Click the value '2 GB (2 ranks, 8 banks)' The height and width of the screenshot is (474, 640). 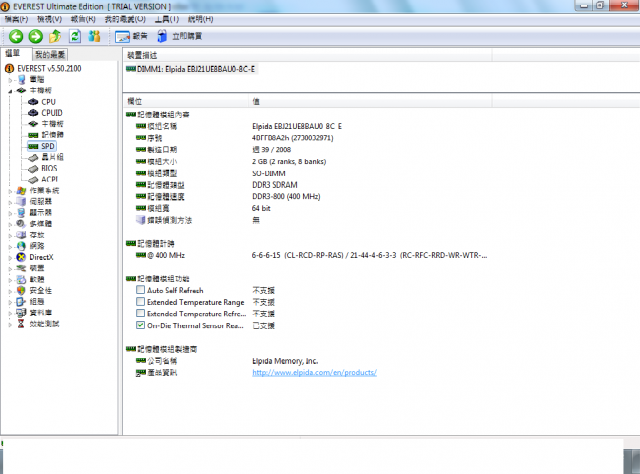289,161
